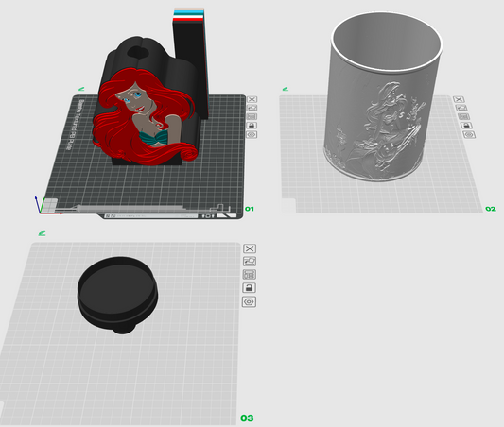Auto orient objects on plate 02
This screenshot has width=504, height=427.
click(x=461, y=108)
